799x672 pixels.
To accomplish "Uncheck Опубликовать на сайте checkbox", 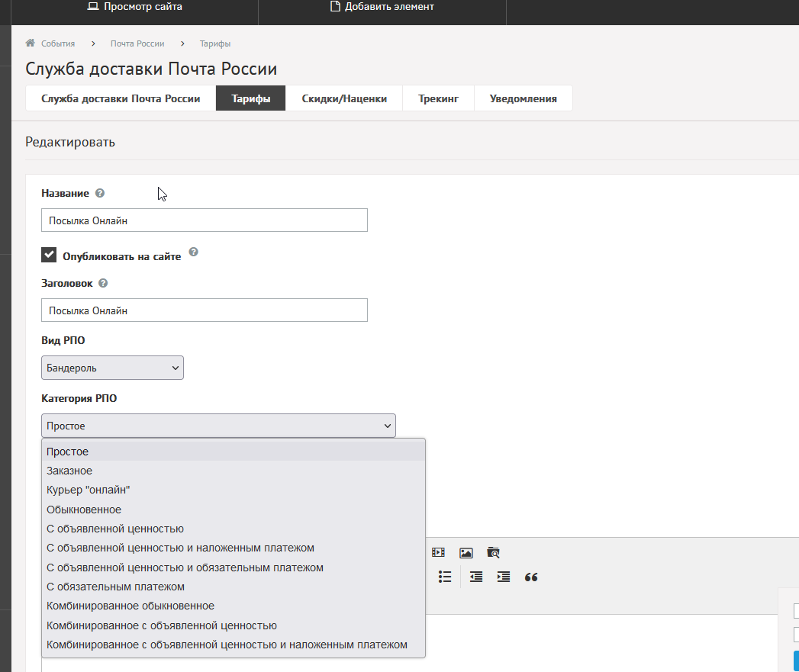I will point(49,255).
